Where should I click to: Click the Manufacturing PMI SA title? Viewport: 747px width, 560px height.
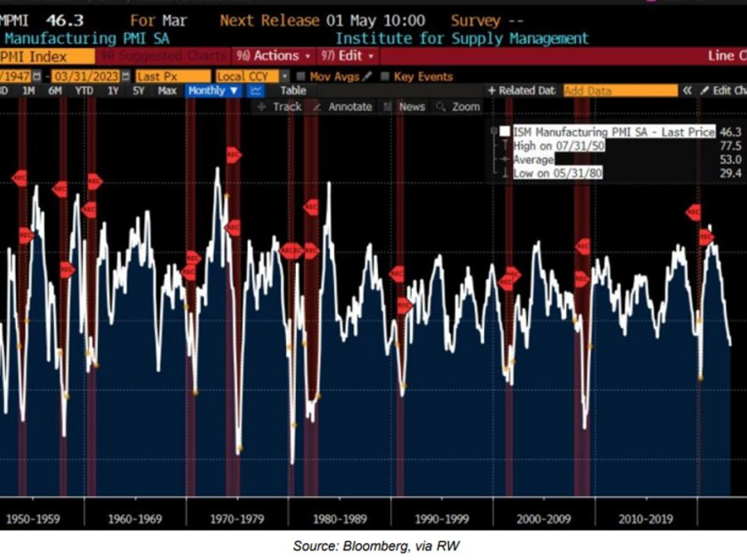click(87, 39)
